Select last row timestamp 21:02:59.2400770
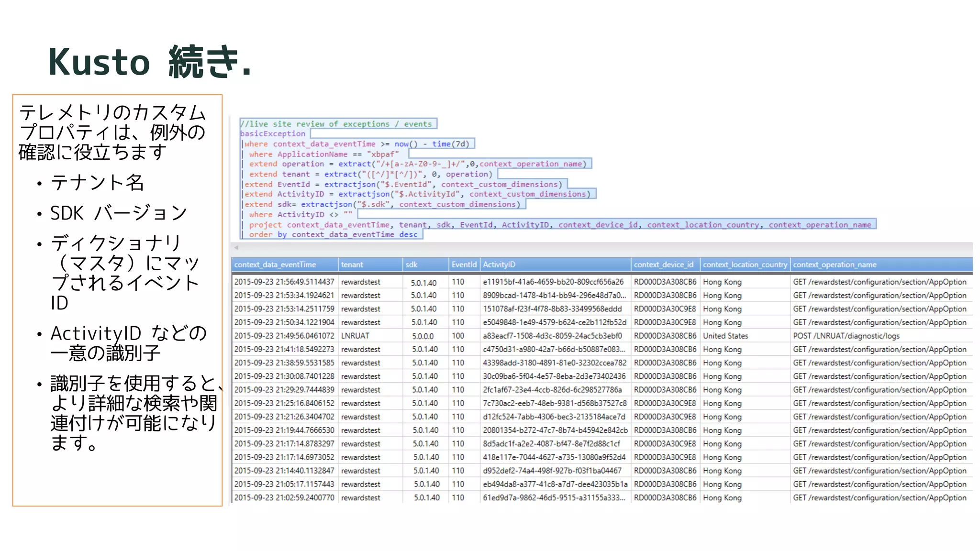 [x=284, y=497]
